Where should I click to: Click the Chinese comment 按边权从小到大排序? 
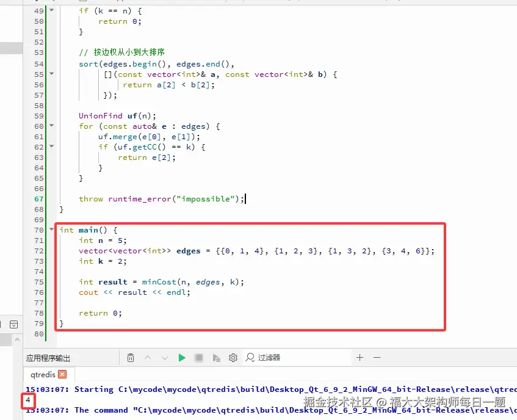pyautogui.click(x=129, y=52)
